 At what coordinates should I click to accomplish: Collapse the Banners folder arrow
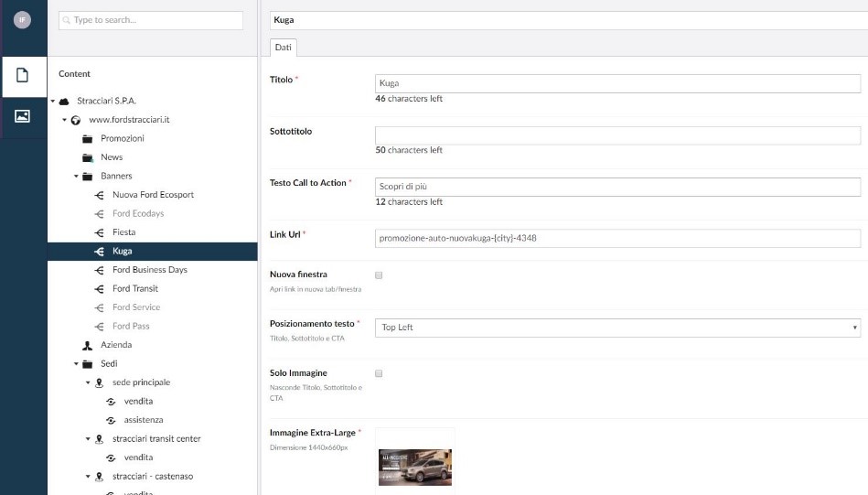tap(77, 176)
